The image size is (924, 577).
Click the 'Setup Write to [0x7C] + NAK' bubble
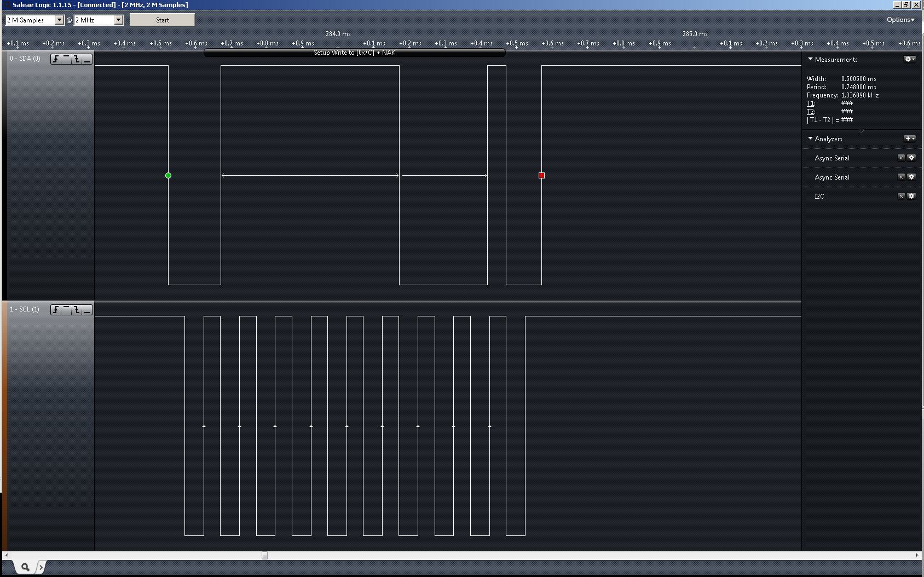tap(354, 53)
